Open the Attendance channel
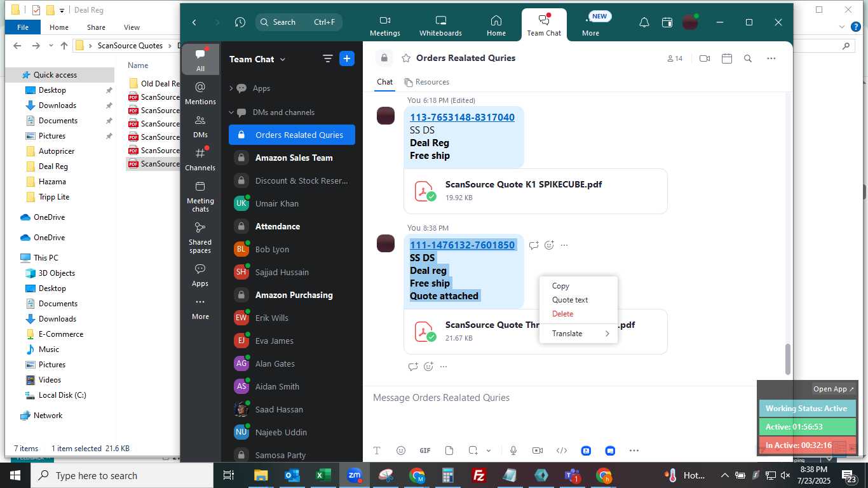The width and height of the screenshot is (868, 488). pos(292,226)
